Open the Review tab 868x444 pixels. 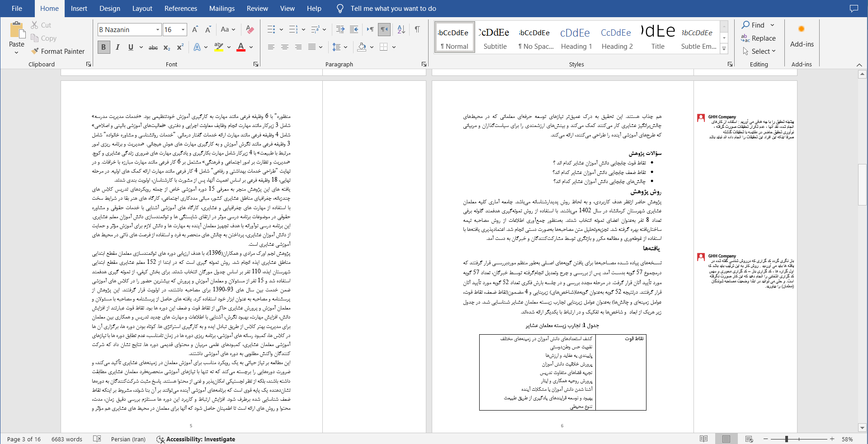[257, 9]
